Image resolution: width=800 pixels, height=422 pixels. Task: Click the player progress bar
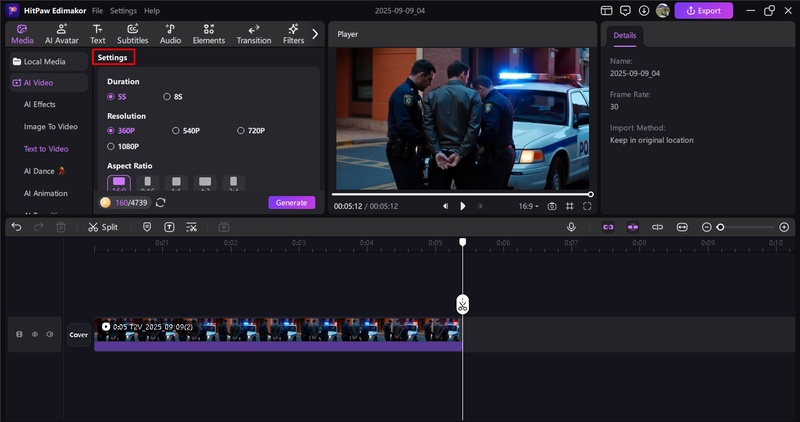pyautogui.click(x=462, y=194)
